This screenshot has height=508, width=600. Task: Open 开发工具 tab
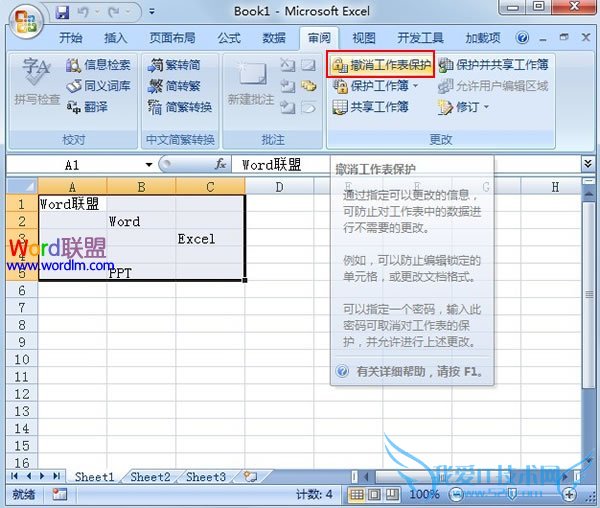coord(420,38)
